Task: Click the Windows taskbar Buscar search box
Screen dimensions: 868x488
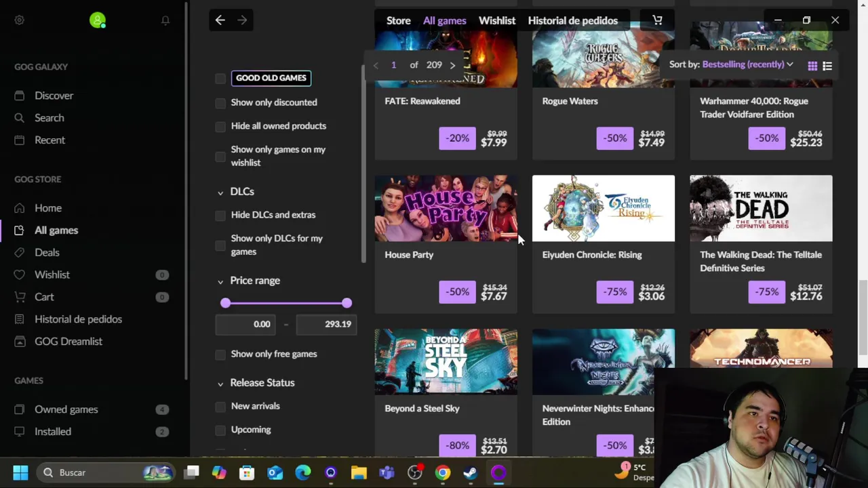Action: point(105,472)
